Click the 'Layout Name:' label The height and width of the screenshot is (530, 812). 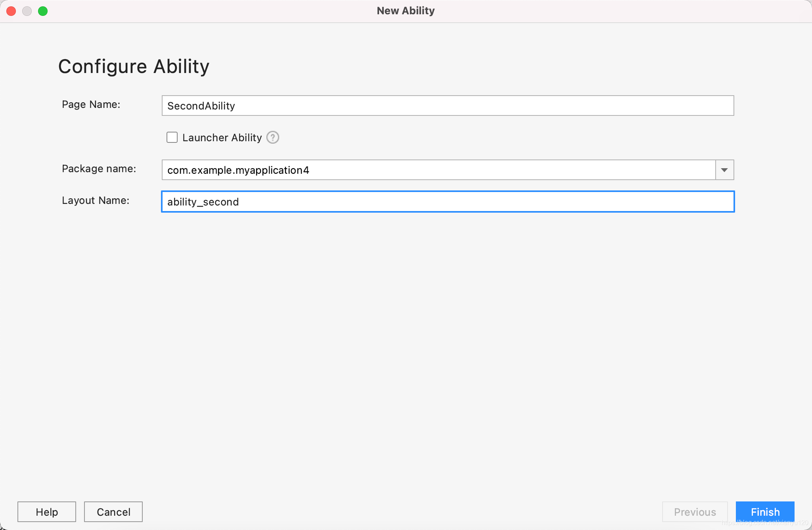[x=96, y=200]
